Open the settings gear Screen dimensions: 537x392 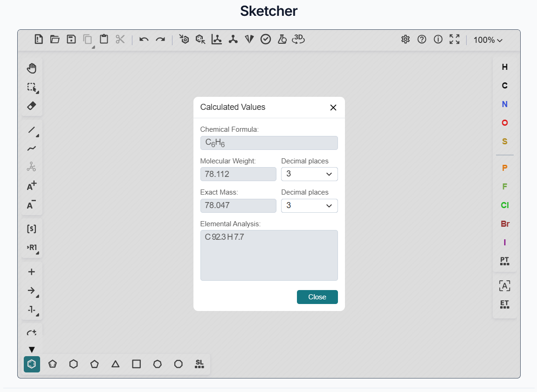pos(405,40)
